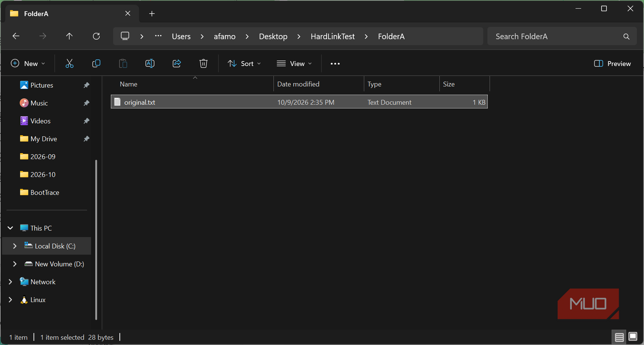Open the New dropdown menu
The width and height of the screenshot is (644, 345).
(x=28, y=64)
